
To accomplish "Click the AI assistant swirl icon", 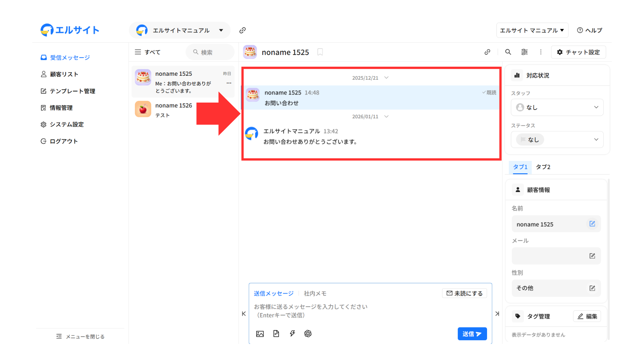I will click(x=308, y=334).
